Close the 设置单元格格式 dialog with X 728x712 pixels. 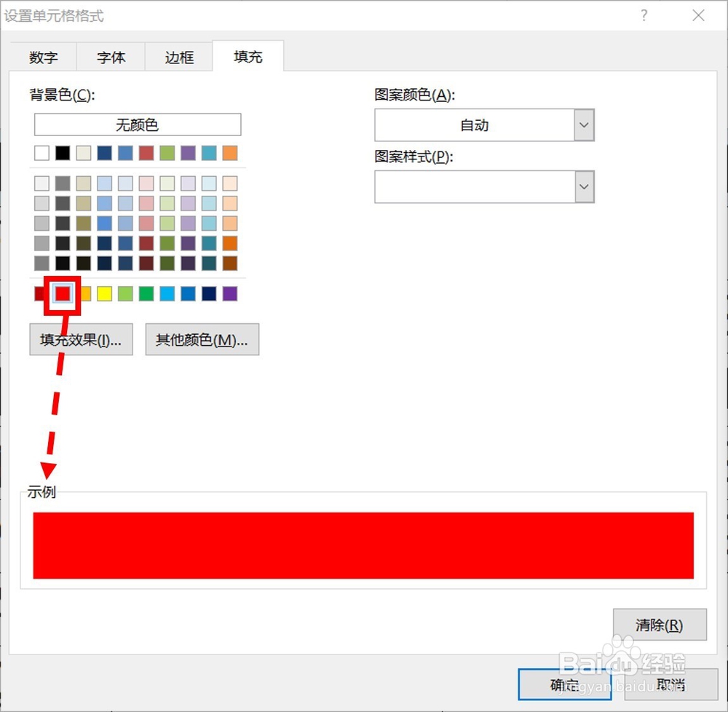[x=698, y=16]
